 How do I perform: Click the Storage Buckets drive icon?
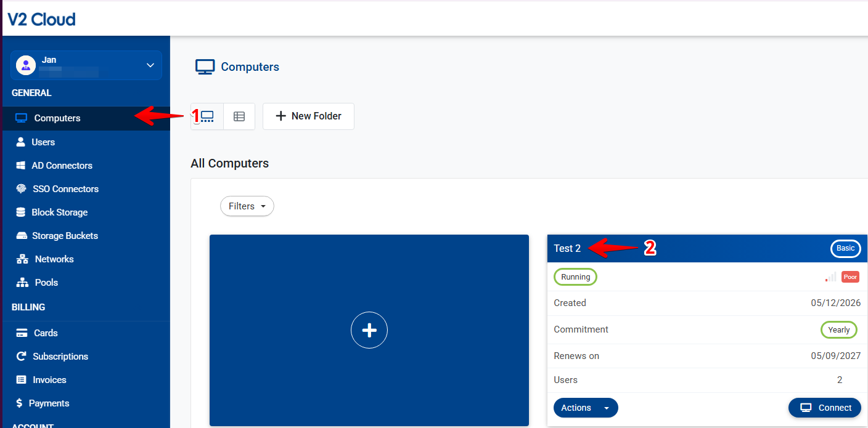coord(22,236)
